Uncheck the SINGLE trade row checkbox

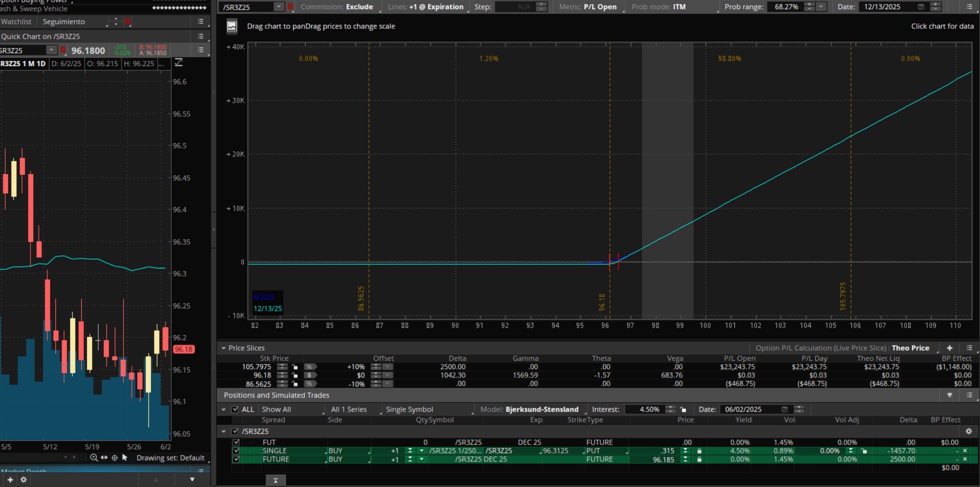236,451
